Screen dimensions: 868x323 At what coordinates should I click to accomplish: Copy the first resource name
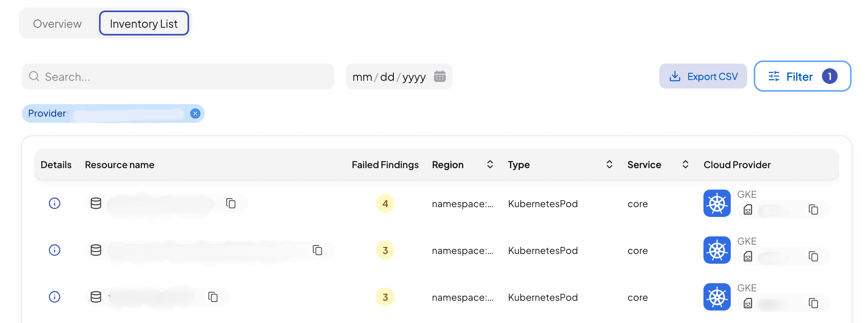coord(231,203)
